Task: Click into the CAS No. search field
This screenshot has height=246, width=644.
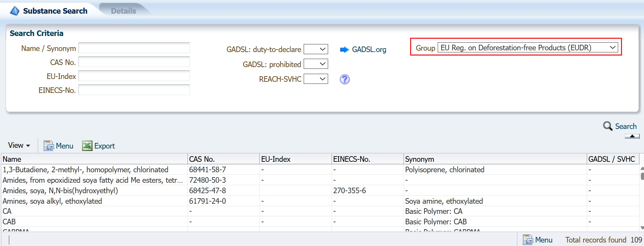Action: 134,62
